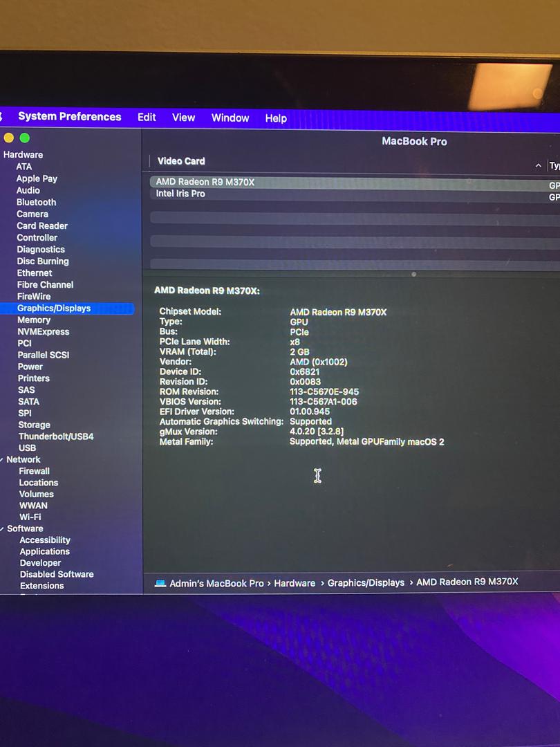Select Accessibility in the sidebar

click(x=45, y=540)
